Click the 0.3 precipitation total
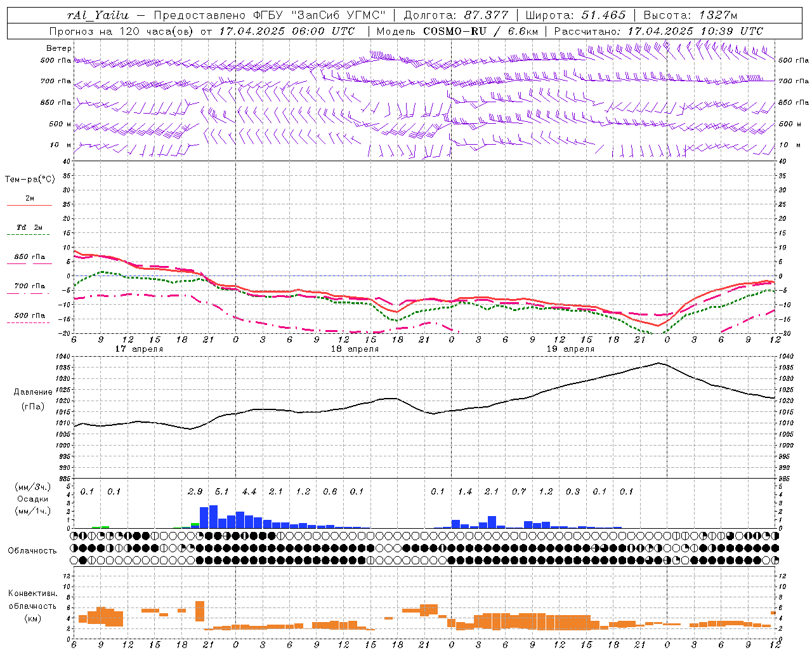Image resolution: width=812 pixels, height=650 pixels. point(573,492)
